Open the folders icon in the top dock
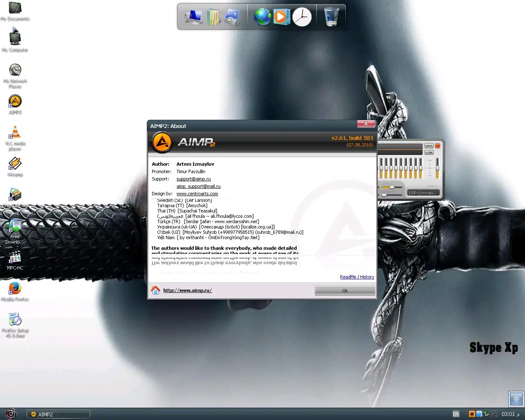525x420 pixels. tap(213, 17)
